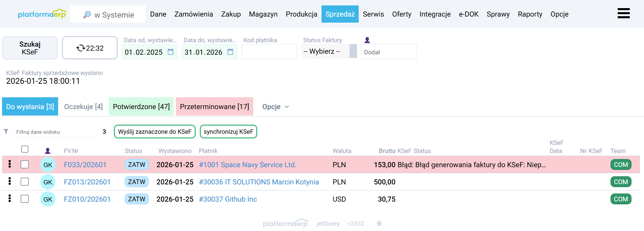
Task: Click the filter funnel icon
Action: click(6, 131)
